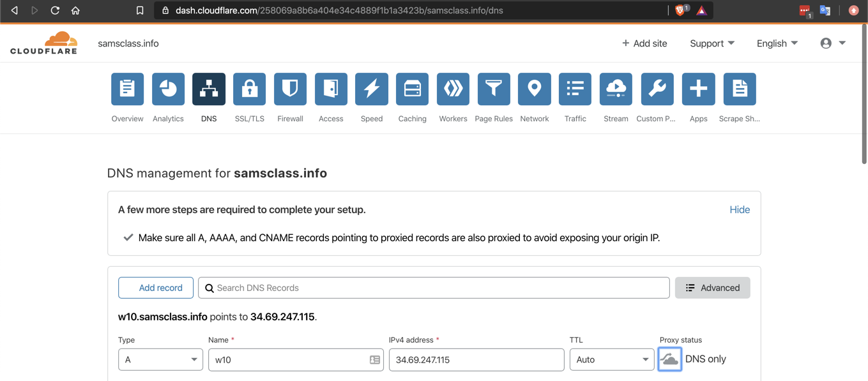This screenshot has height=381, width=868.
Task: Open the TTL Auto dropdown
Action: tap(611, 359)
